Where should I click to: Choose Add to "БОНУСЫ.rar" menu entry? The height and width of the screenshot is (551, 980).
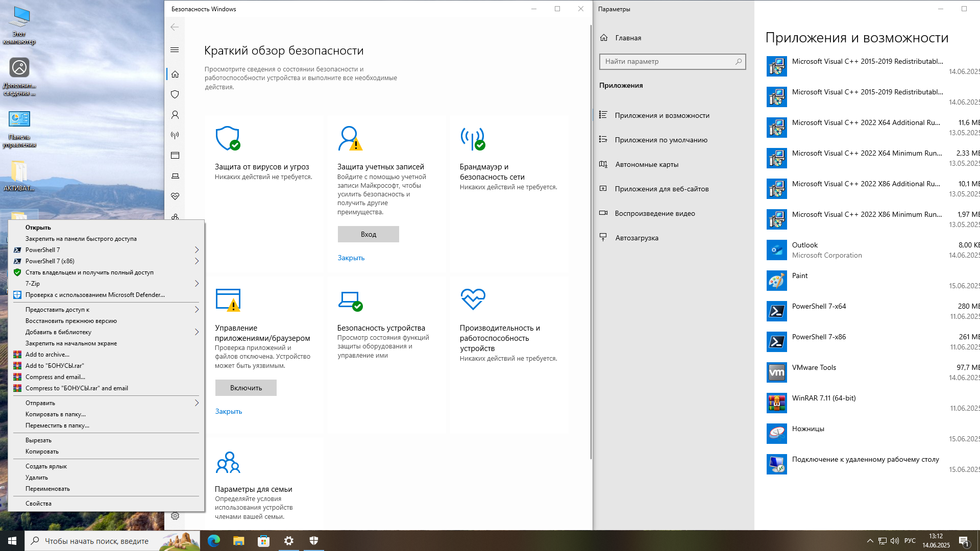(106, 366)
